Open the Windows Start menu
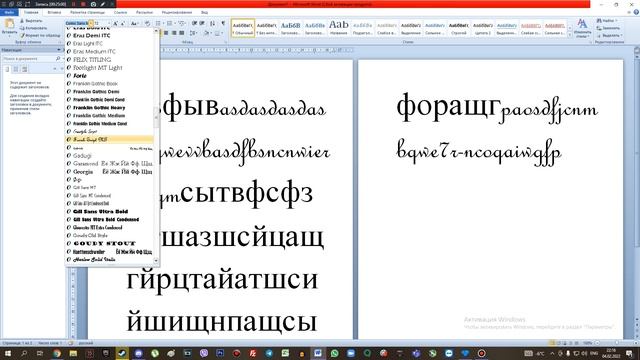The image size is (640, 360). pyautogui.click(x=7, y=353)
